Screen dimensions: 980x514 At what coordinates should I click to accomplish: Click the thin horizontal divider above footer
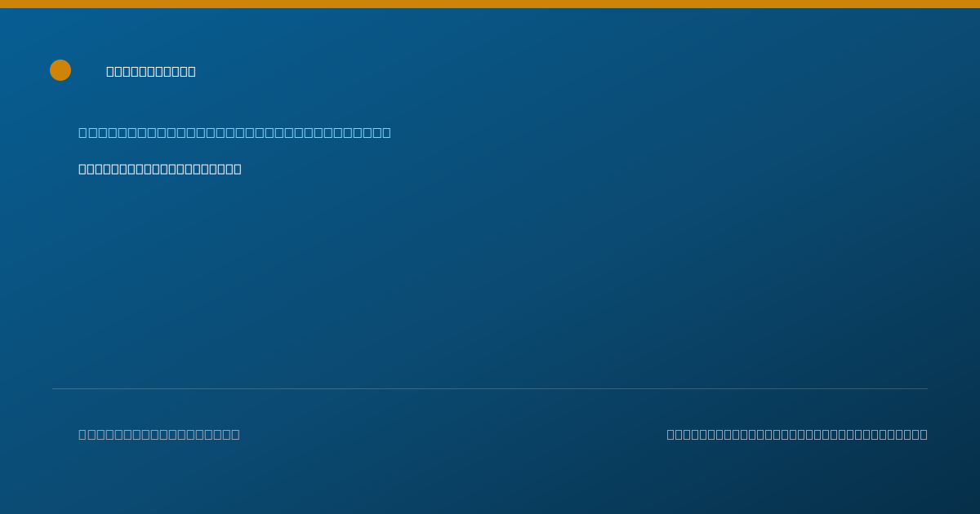pyautogui.click(x=490, y=388)
